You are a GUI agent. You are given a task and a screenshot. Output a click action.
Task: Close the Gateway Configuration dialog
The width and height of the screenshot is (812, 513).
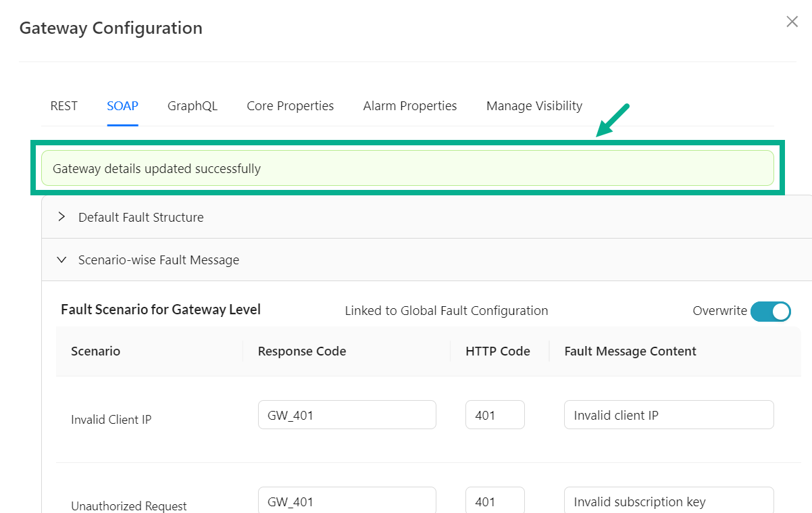pyautogui.click(x=792, y=22)
